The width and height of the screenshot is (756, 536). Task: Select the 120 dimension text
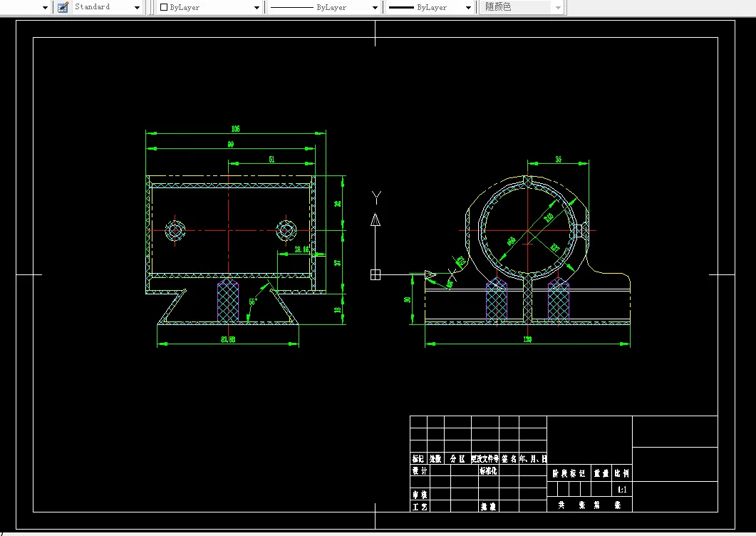[527, 340]
